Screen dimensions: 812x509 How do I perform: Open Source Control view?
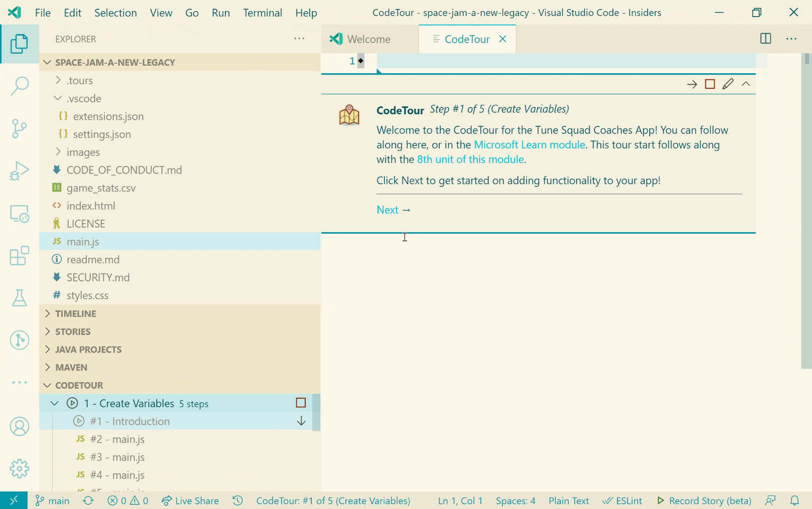coord(20,128)
